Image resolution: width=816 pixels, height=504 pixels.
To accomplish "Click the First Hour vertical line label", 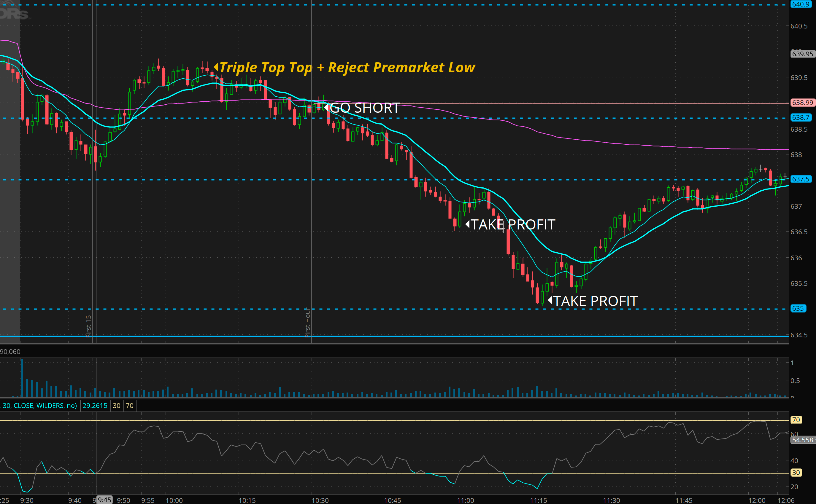I will (308, 322).
